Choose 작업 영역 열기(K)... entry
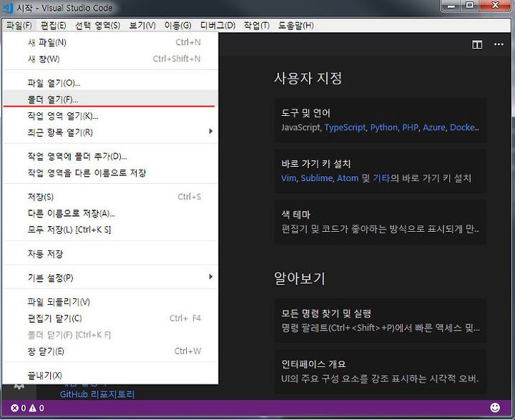The height and width of the screenshot is (420, 515). 110,116
